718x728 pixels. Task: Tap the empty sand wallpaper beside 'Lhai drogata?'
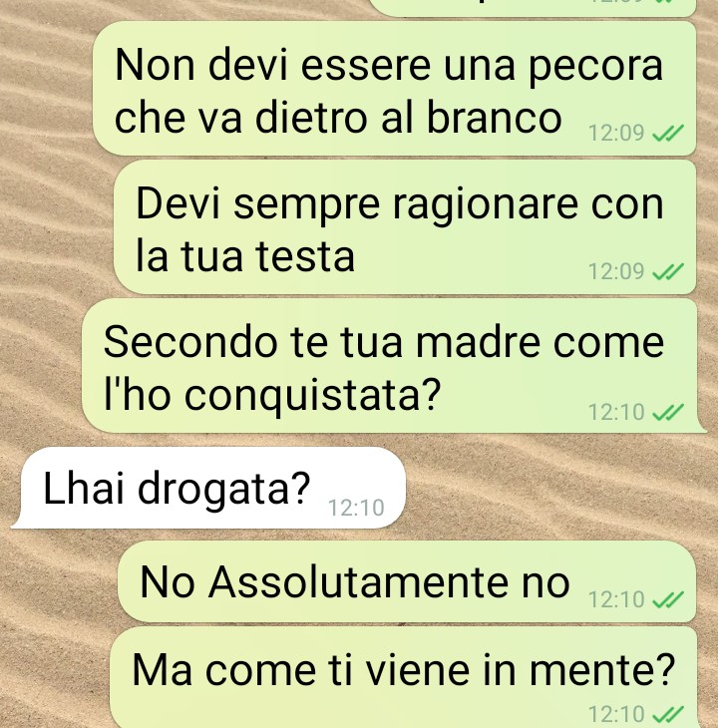click(557, 488)
